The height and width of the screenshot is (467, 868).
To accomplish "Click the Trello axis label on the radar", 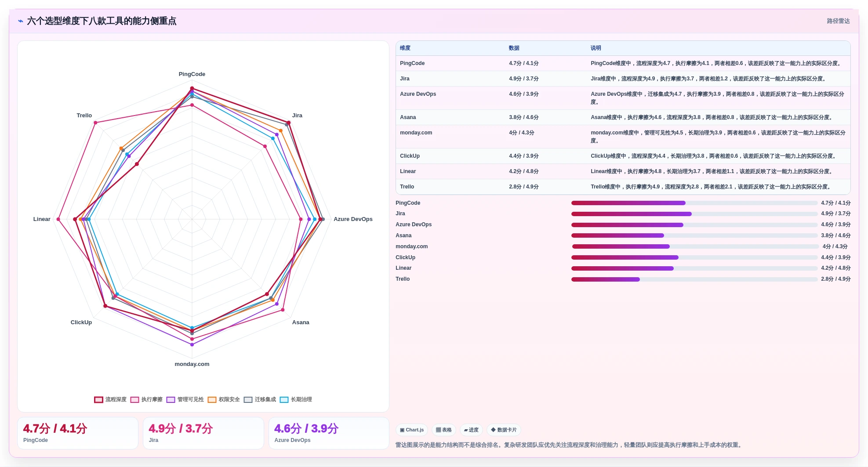I will [84, 116].
